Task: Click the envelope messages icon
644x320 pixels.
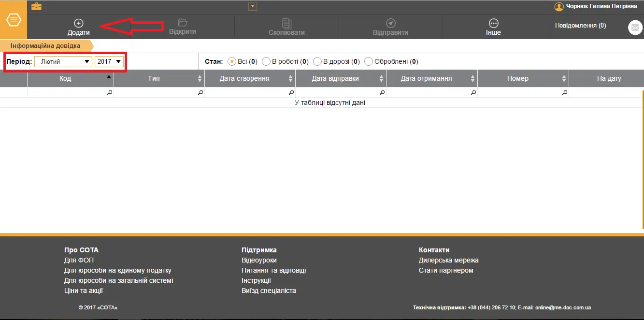Action: (634, 28)
